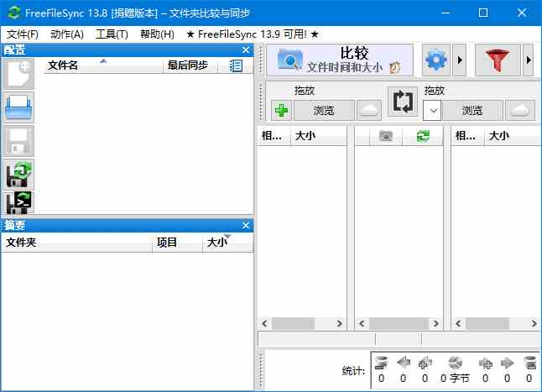Image resolution: width=542 pixels, height=392 pixels.
Task: Swap sides using the arrows icon
Action: 403,102
